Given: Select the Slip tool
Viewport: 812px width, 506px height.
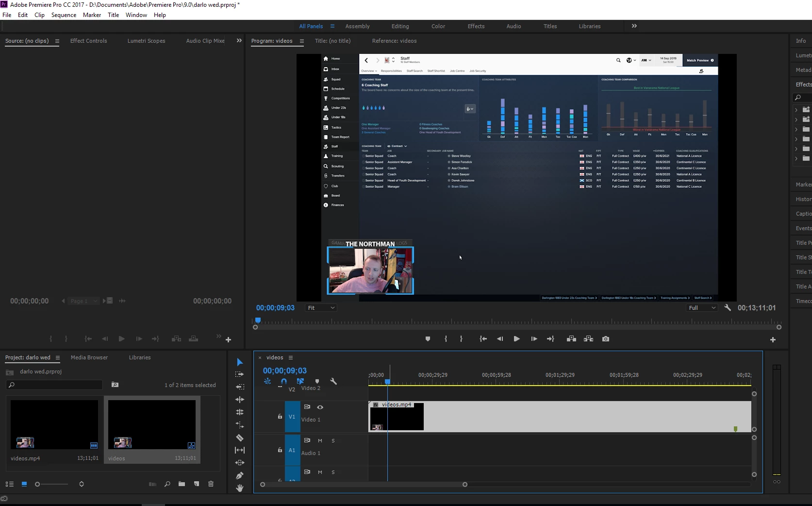Looking at the screenshot, I should tap(240, 450).
